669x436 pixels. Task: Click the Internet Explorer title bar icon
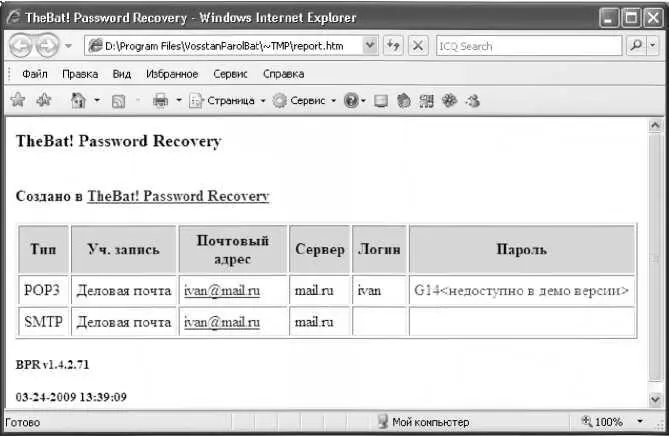[x=14, y=17]
